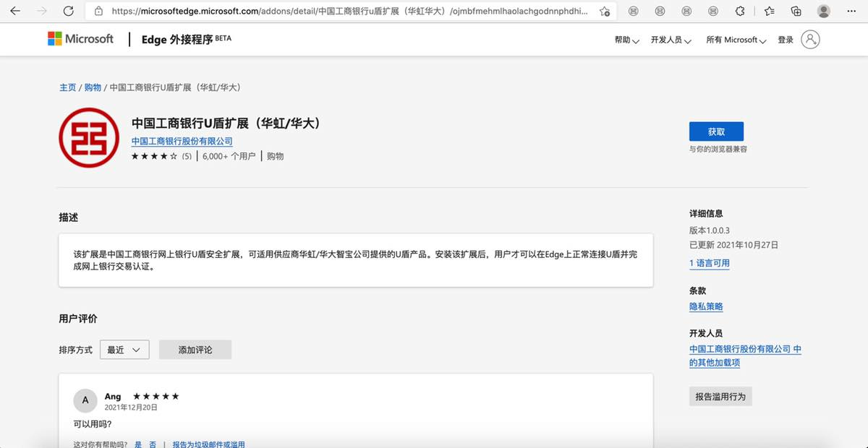The image size is (868, 448).
Task: Click the 添加评论 button
Action: click(195, 350)
